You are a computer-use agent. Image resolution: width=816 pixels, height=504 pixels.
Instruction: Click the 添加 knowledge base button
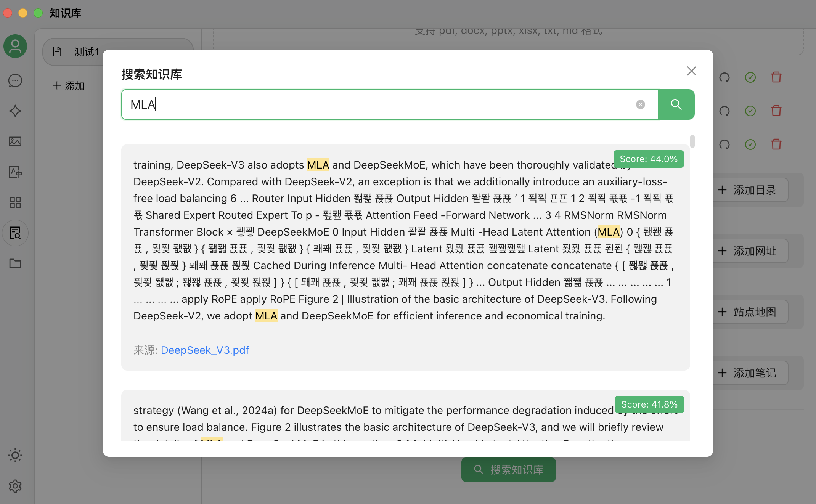tap(69, 86)
